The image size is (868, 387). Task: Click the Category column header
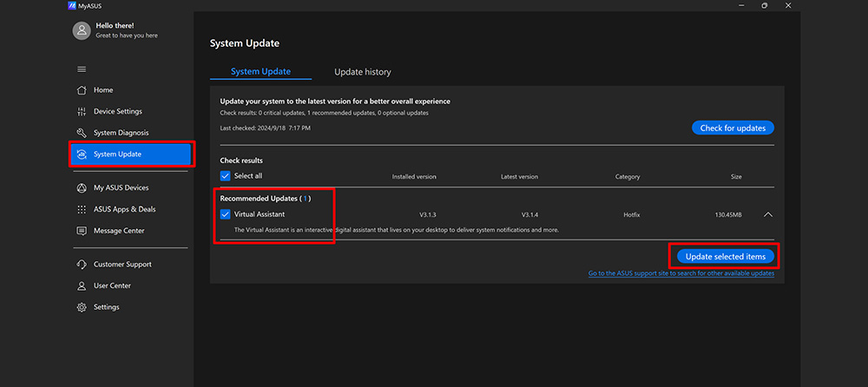[628, 177]
